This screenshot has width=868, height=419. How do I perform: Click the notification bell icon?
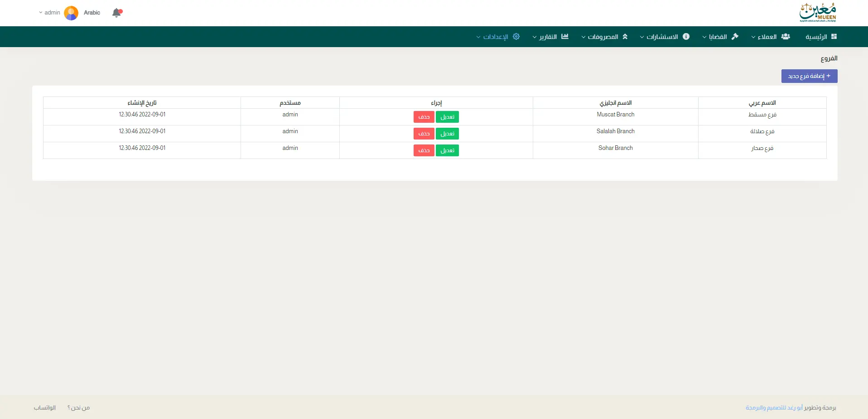tap(117, 13)
